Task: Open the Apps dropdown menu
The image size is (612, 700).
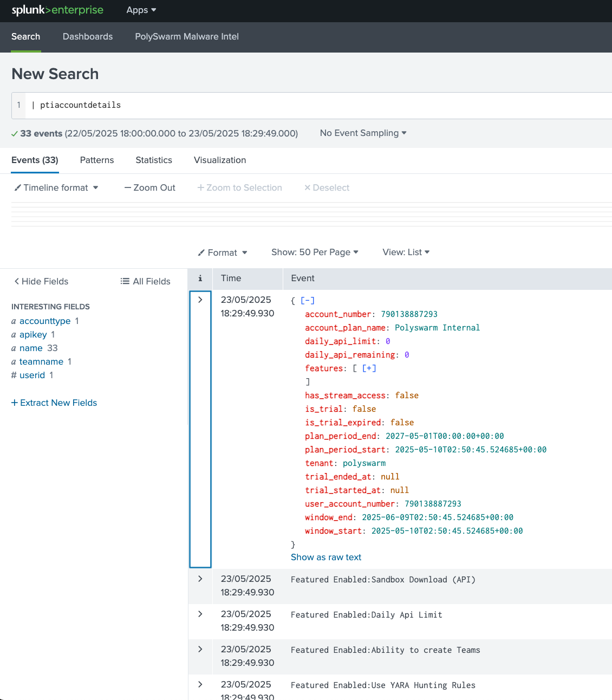Action: (x=141, y=10)
